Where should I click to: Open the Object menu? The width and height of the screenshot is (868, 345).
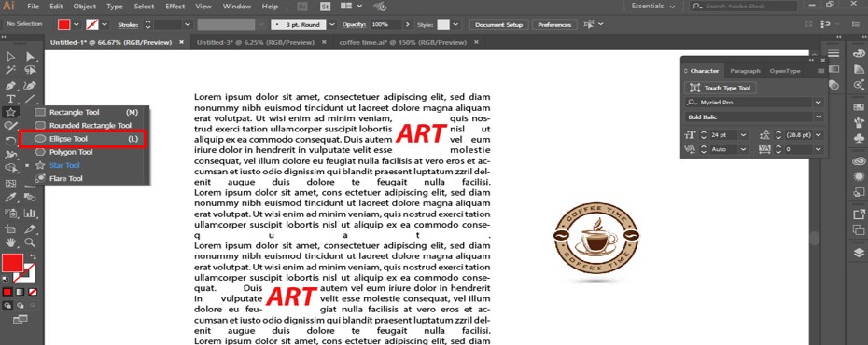click(85, 7)
